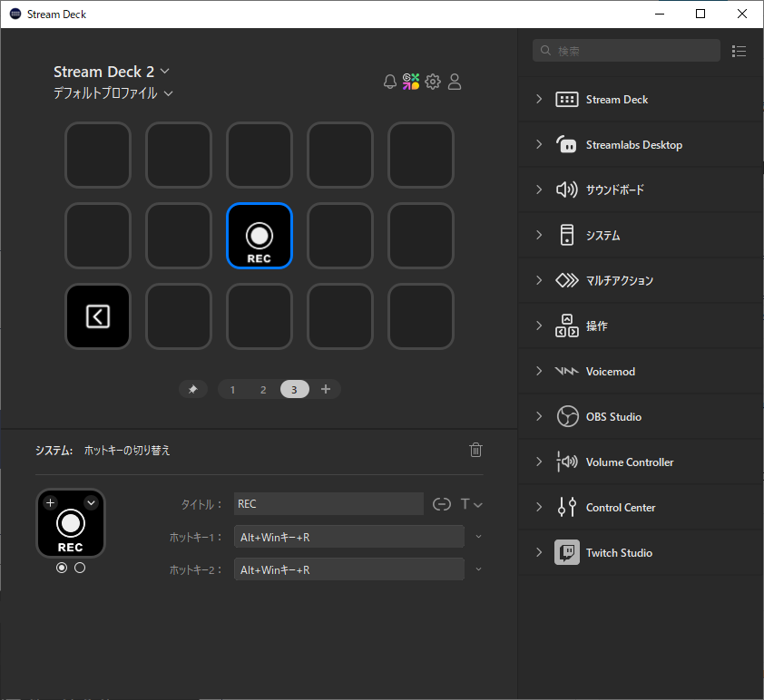Click the 操作 navigation icon

pos(567,326)
